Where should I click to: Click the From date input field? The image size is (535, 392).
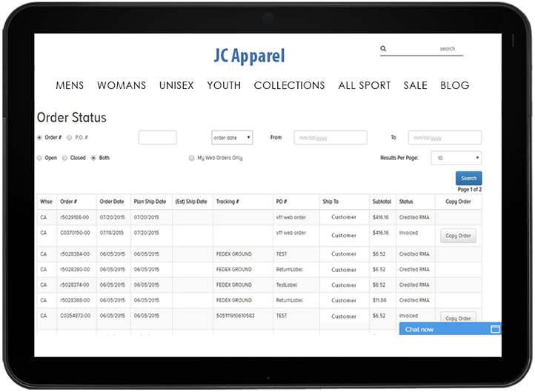click(x=330, y=138)
